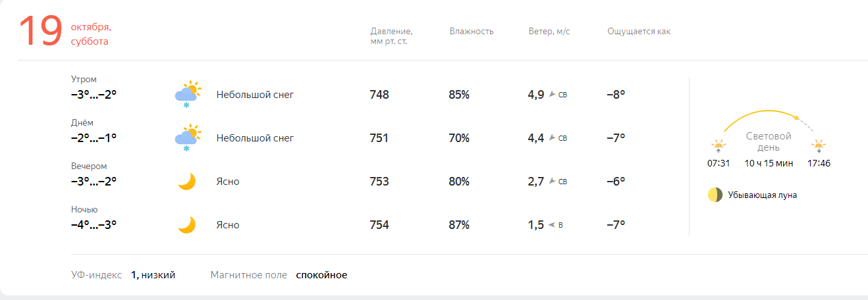Click the UV index value '1, низкий'
This screenshot has width=868, height=300.
(x=153, y=275)
